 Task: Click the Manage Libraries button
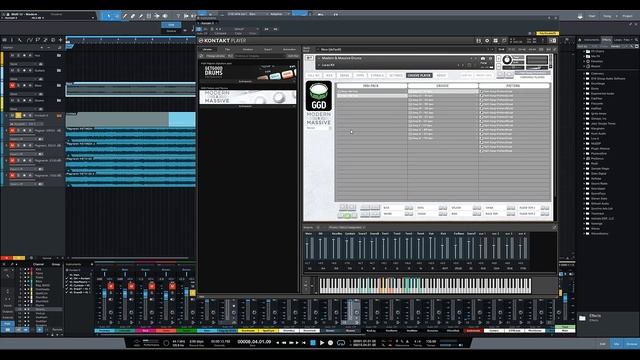215,56
